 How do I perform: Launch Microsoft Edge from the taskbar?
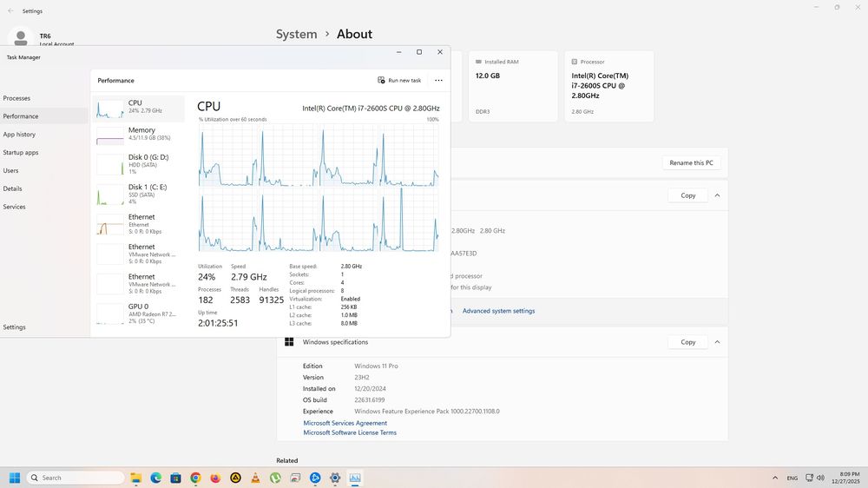pos(156,478)
